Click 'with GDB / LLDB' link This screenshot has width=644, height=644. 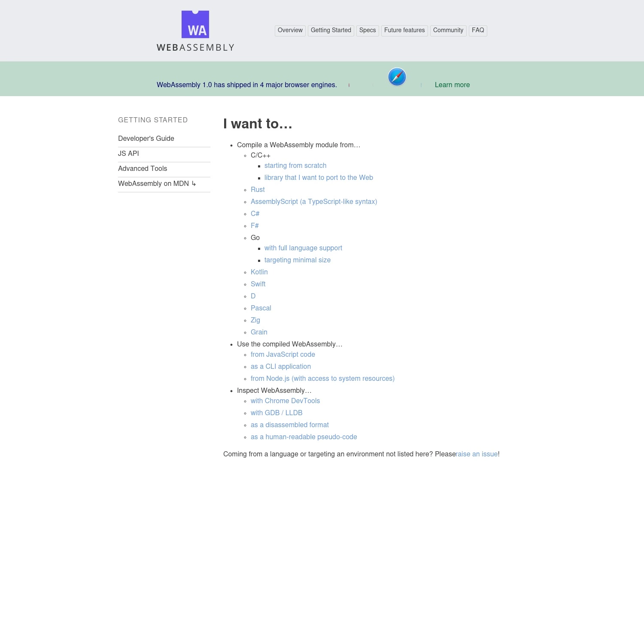click(276, 413)
